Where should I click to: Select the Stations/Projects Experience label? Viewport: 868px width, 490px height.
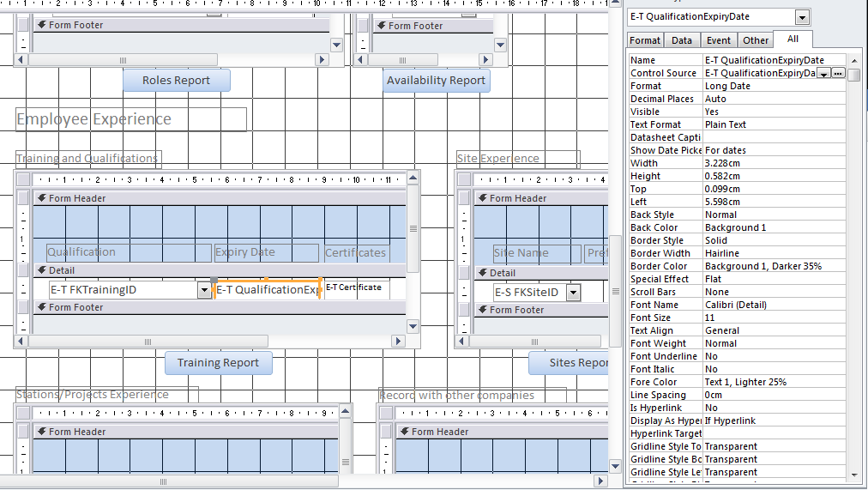click(x=107, y=395)
